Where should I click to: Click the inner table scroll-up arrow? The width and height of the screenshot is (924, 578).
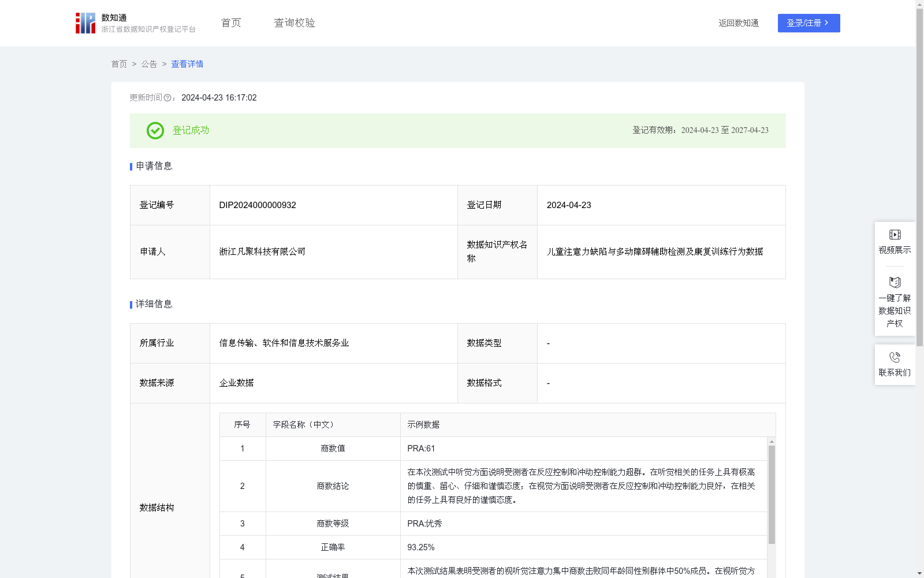click(x=772, y=441)
